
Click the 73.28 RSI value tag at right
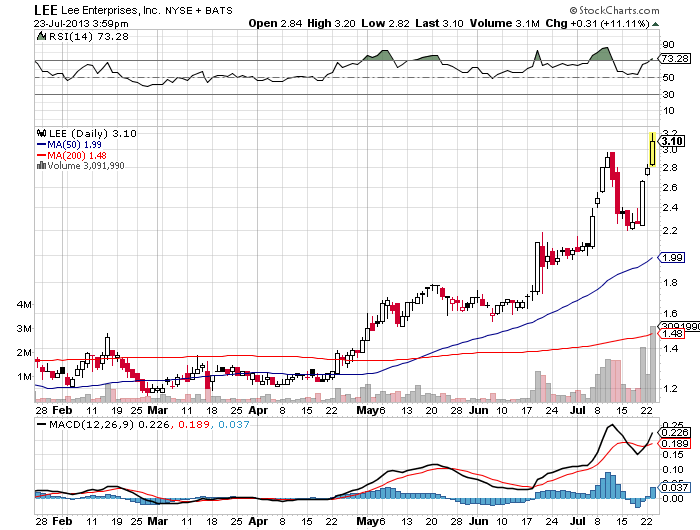(675, 58)
